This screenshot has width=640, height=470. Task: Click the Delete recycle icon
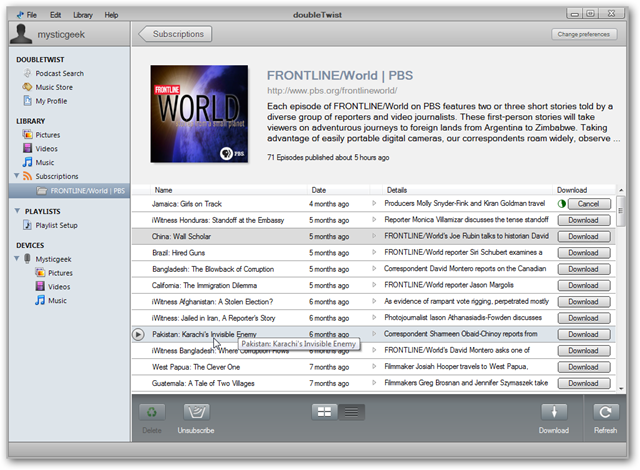152,412
